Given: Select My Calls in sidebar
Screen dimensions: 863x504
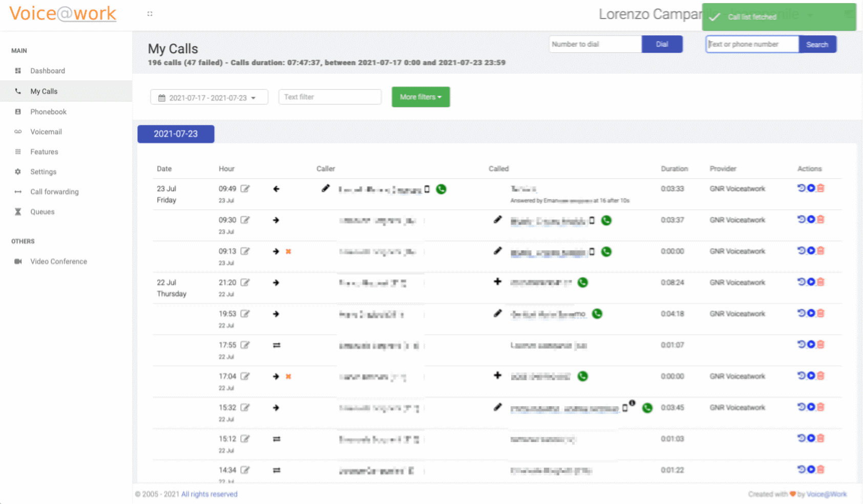Looking at the screenshot, I should pos(44,91).
